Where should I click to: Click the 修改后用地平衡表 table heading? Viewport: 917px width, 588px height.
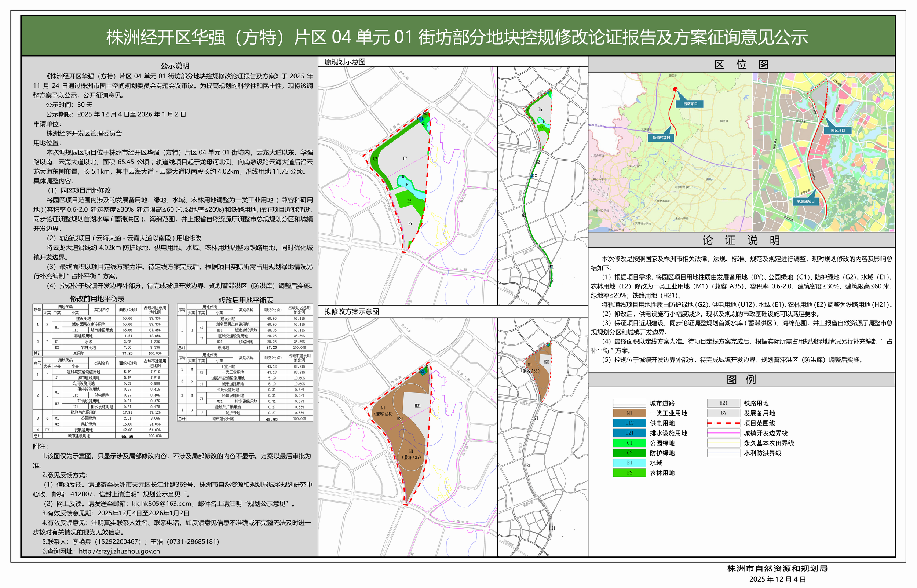pyautogui.click(x=245, y=300)
